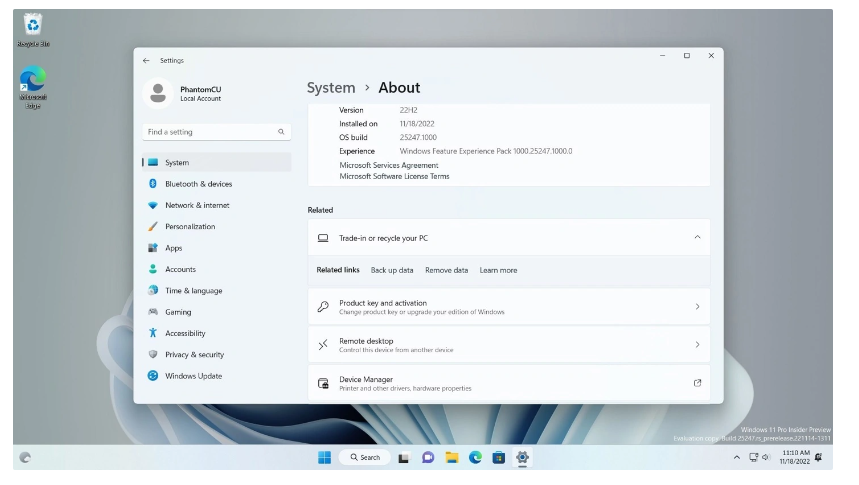Open Product key and activation chevron

[x=697, y=307]
